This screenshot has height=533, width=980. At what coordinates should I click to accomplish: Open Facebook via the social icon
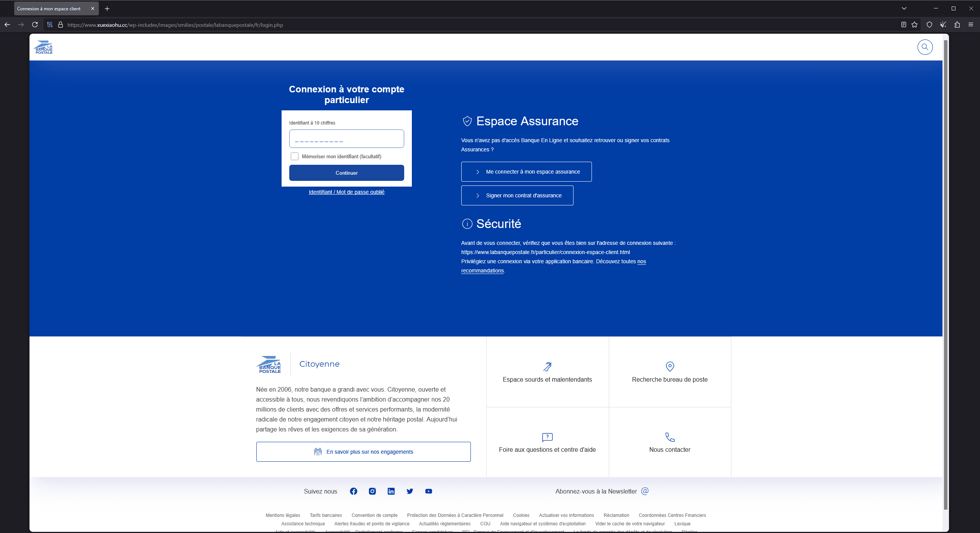pos(353,491)
